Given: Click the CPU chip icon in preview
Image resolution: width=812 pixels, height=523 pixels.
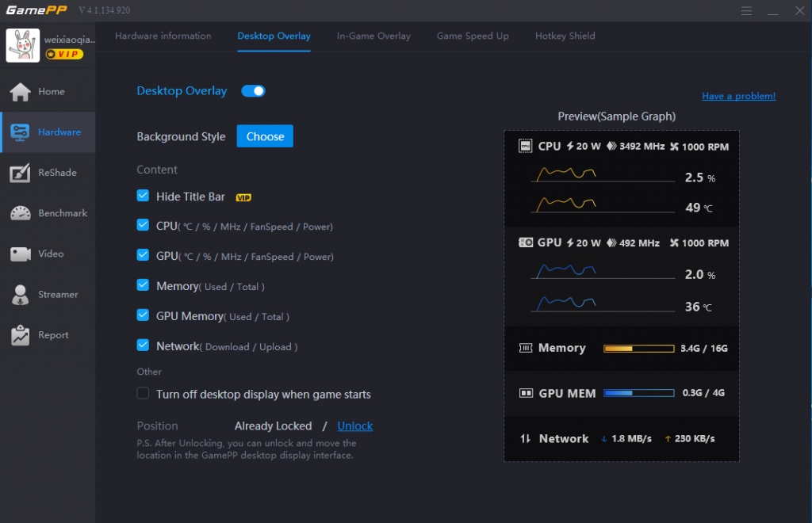Looking at the screenshot, I should (x=525, y=147).
